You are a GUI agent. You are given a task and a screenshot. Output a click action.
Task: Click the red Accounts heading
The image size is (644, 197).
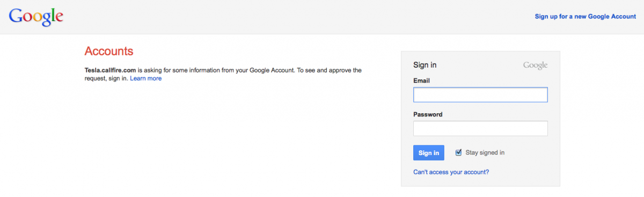[x=109, y=52]
